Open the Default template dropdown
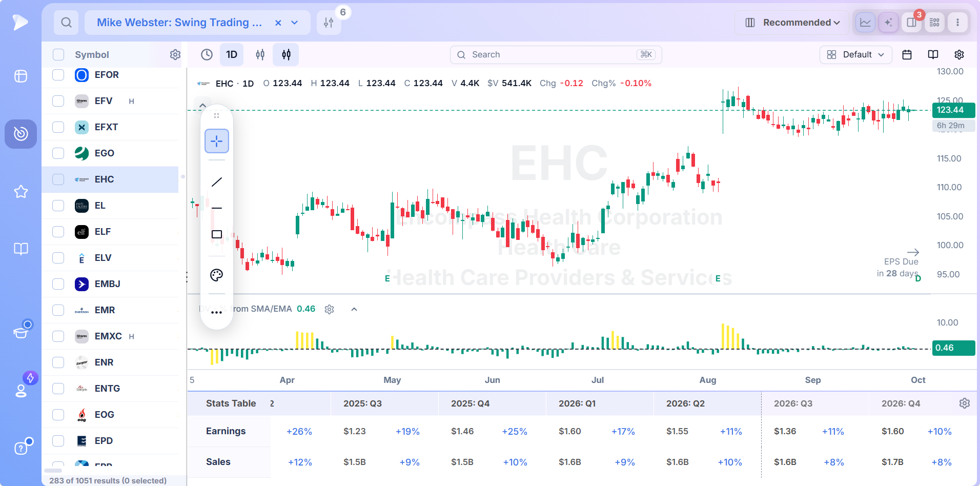The width and height of the screenshot is (980, 486). point(856,55)
